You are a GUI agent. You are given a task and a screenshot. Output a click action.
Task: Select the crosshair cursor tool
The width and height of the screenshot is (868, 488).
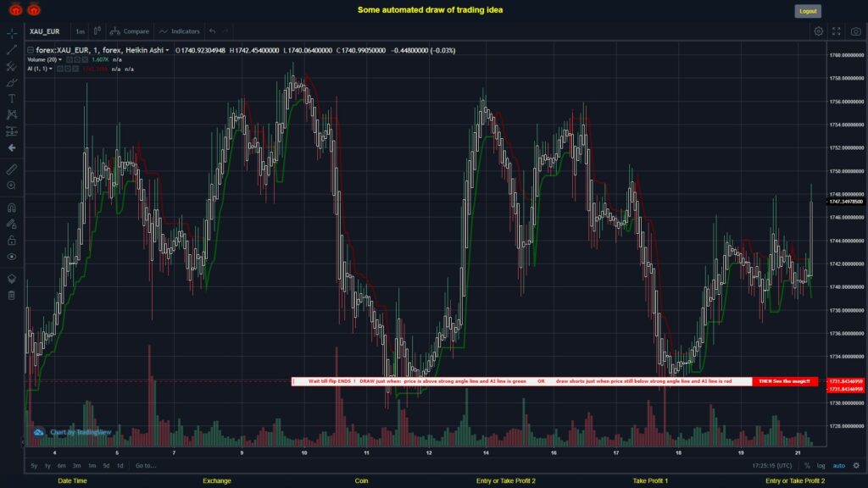[x=12, y=33]
